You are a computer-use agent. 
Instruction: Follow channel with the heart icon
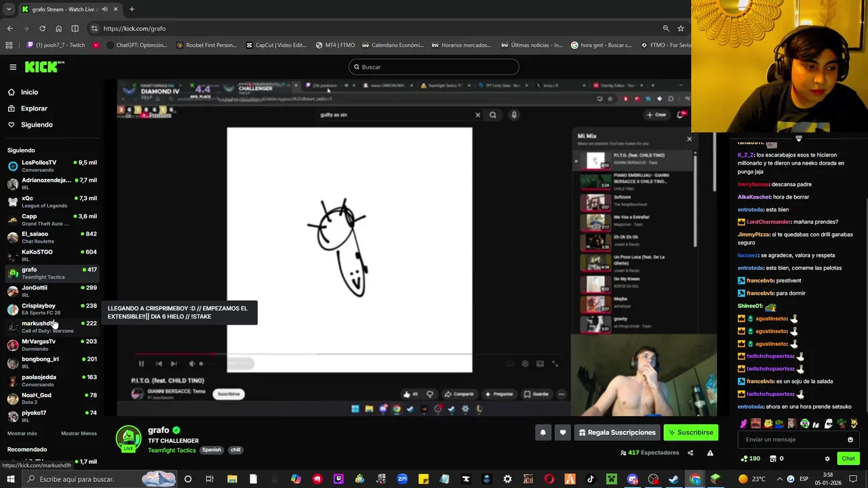(x=562, y=432)
